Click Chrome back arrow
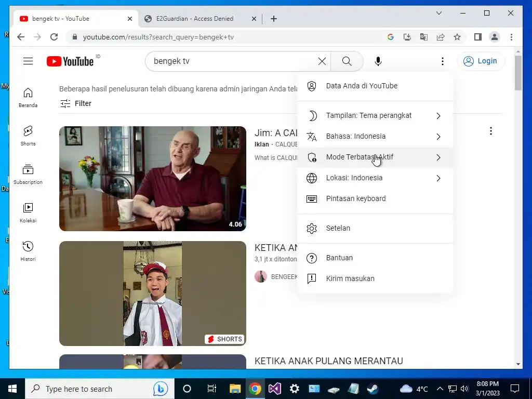Viewport: 532px width, 399px height. [21, 37]
